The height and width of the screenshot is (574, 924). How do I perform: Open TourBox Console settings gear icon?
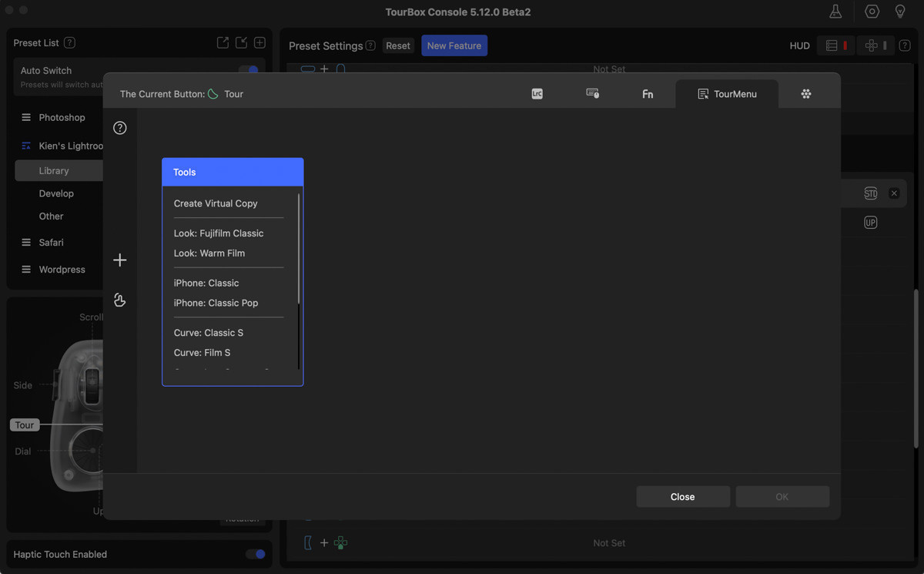pos(871,12)
